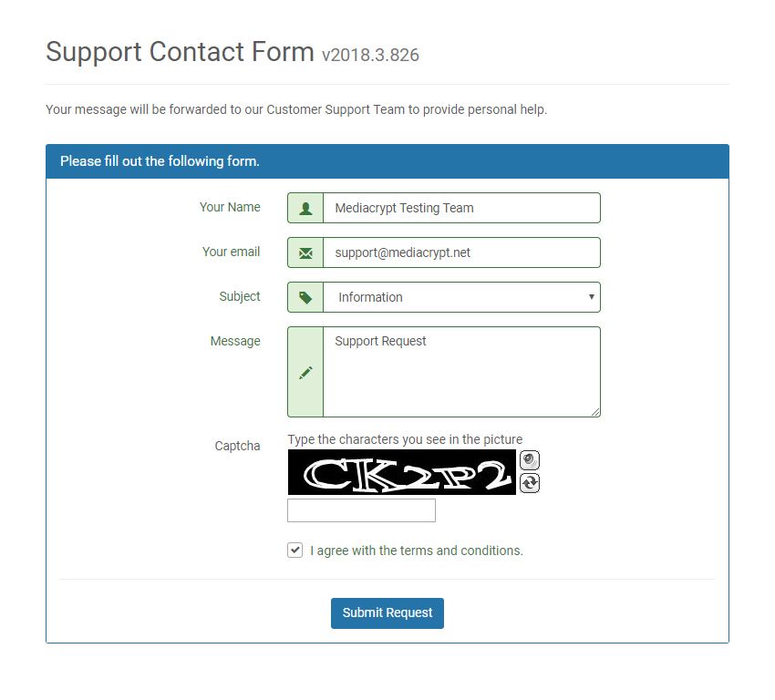
Task: Click the captcha answer text box
Action: [x=361, y=510]
